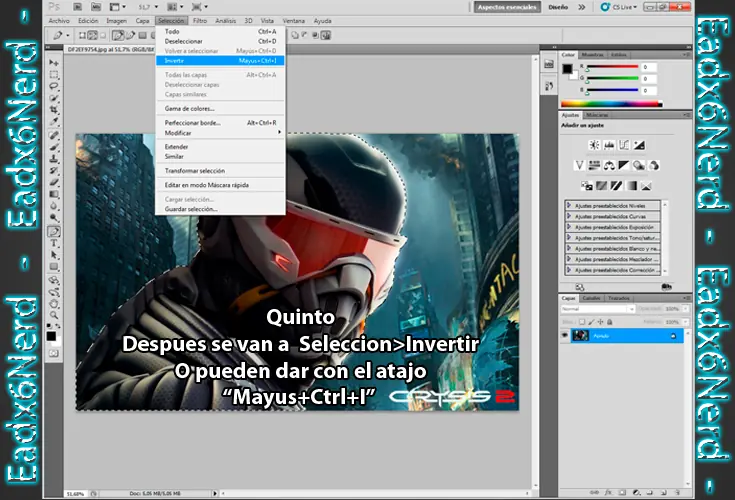Select Freeform Pen in options bar
The width and height of the screenshot is (735, 500).
(130, 36)
